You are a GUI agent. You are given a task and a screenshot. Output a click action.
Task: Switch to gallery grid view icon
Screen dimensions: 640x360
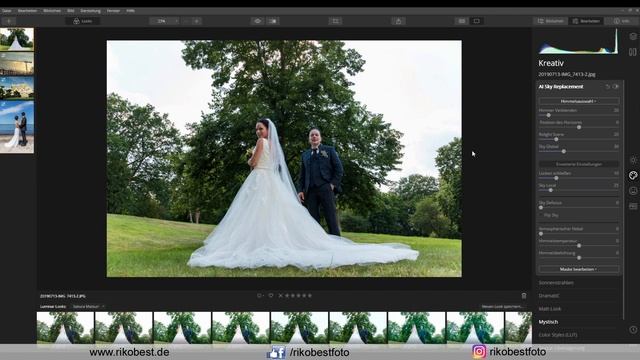click(x=462, y=21)
